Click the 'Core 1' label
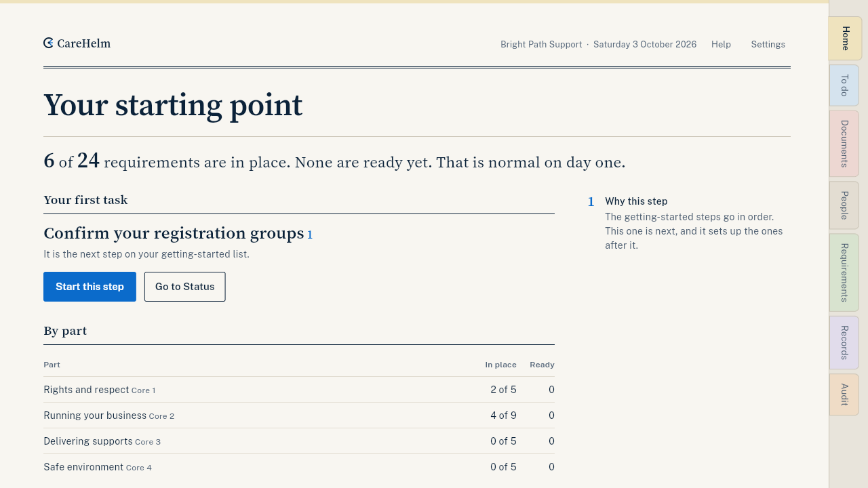The image size is (868, 488). coord(143,390)
